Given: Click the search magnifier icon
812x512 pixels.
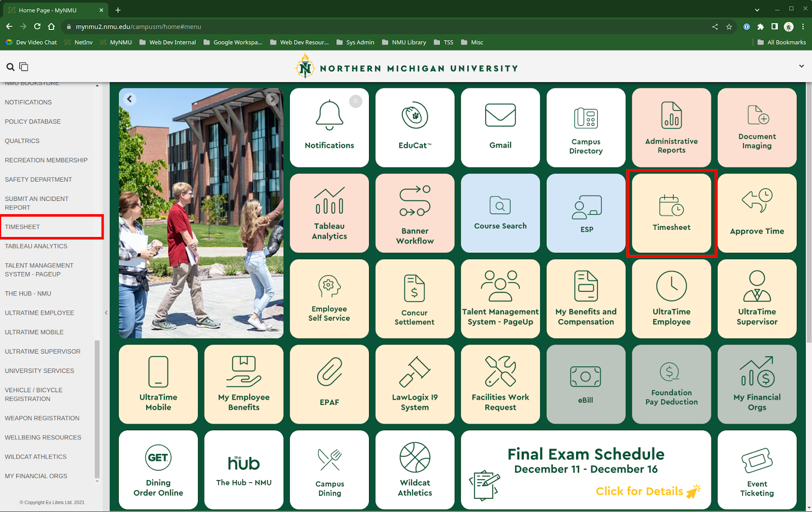Looking at the screenshot, I should click(10, 67).
